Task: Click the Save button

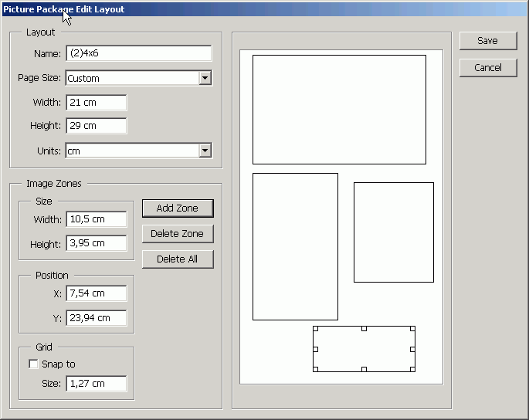Action: (x=488, y=41)
